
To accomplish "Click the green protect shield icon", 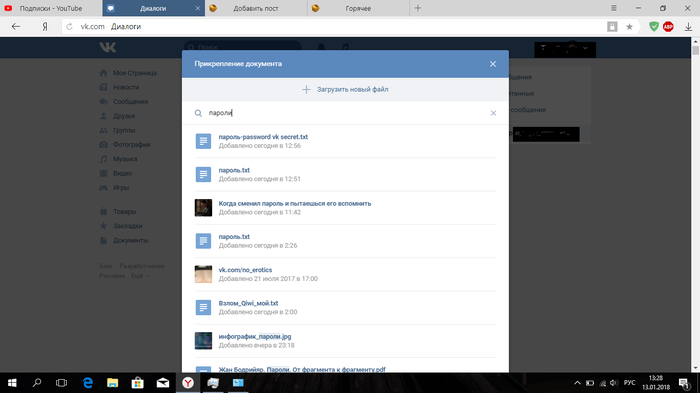I will coord(654,27).
